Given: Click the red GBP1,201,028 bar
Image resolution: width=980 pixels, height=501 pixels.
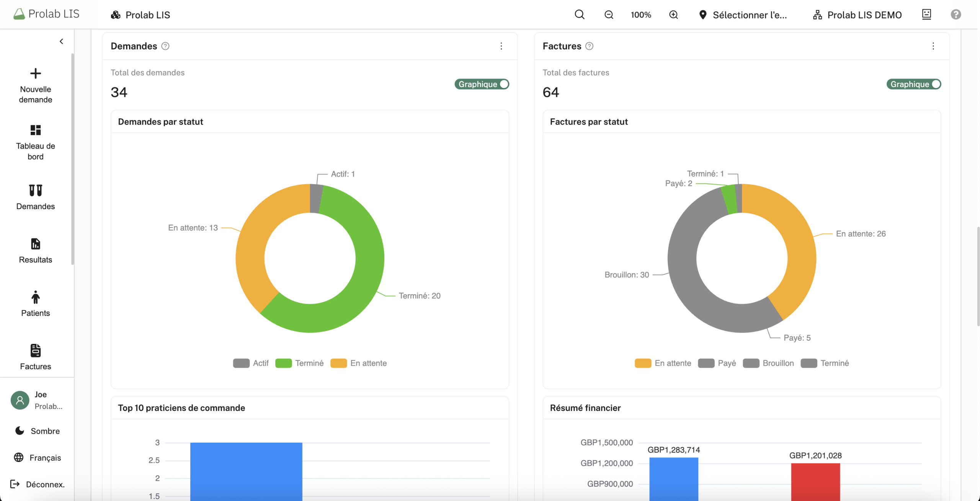Looking at the screenshot, I should [815, 482].
